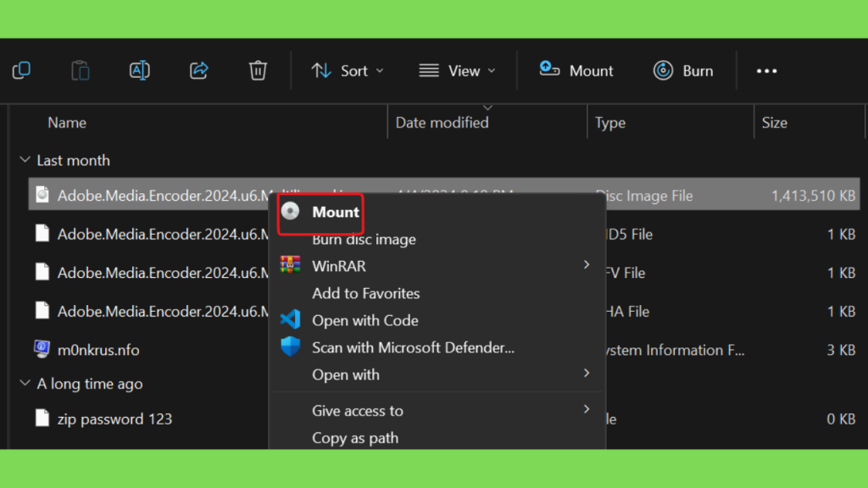Image resolution: width=868 pixels, height=488 pixels.
Task: Expand the Give access to submenu
Action: pyautogui.click(x=437, y=411)
